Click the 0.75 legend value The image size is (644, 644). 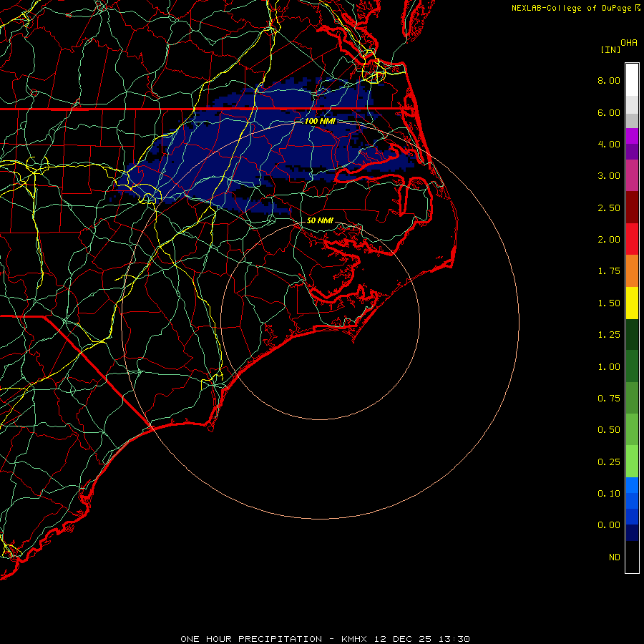[x=609, y=399]
